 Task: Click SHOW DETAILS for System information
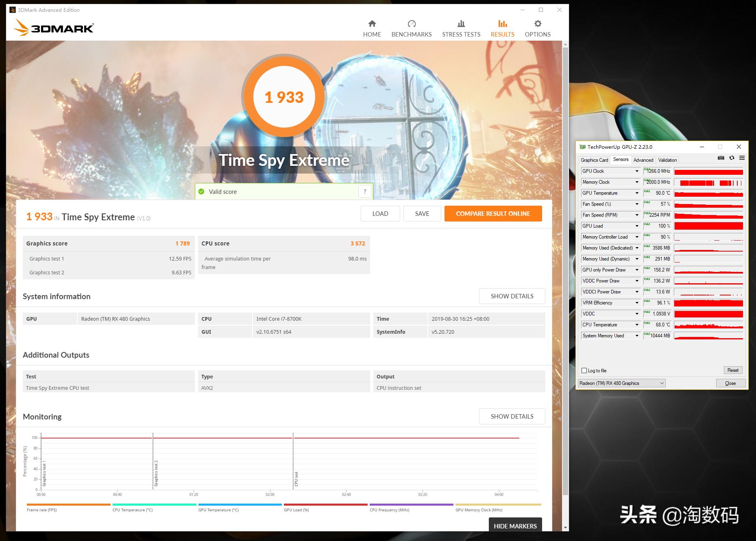[512, 296]
